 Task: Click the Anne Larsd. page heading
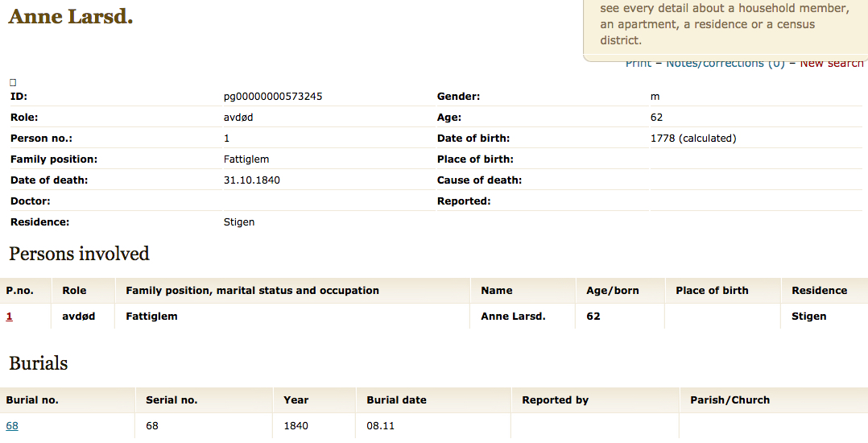71,16
